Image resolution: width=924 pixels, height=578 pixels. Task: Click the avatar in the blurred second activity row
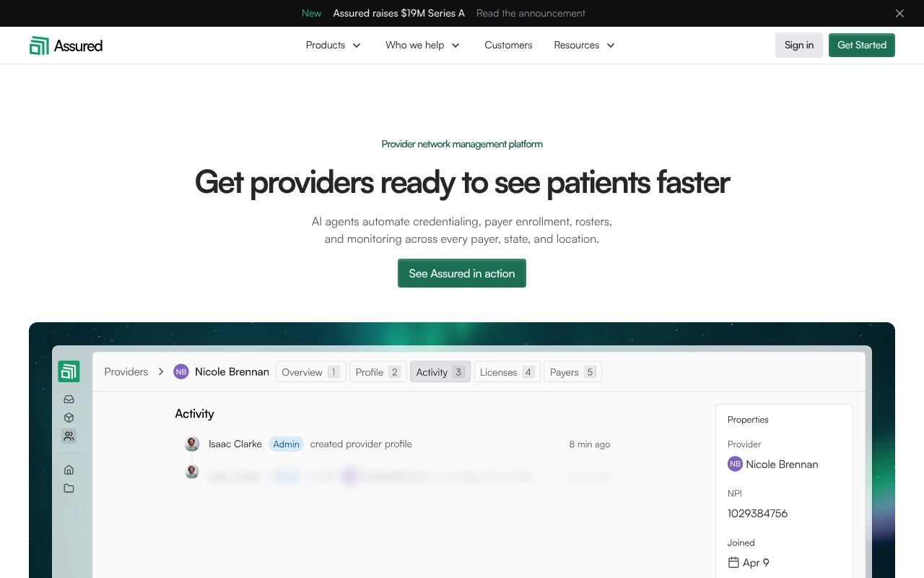[192, 471]
